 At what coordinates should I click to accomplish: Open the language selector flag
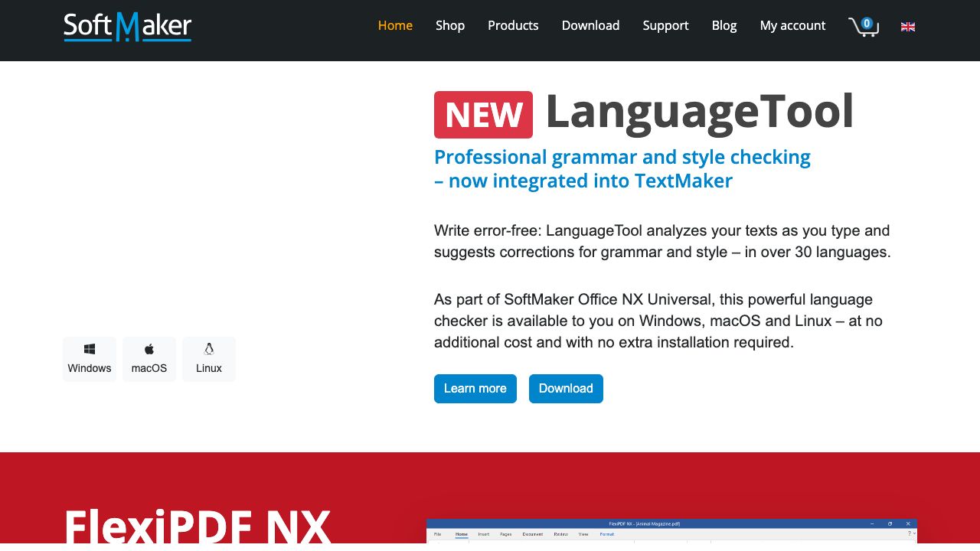click(908, 27)
